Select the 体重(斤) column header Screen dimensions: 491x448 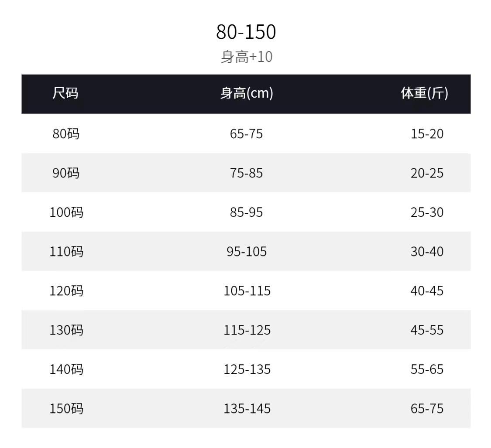point(424,93)
